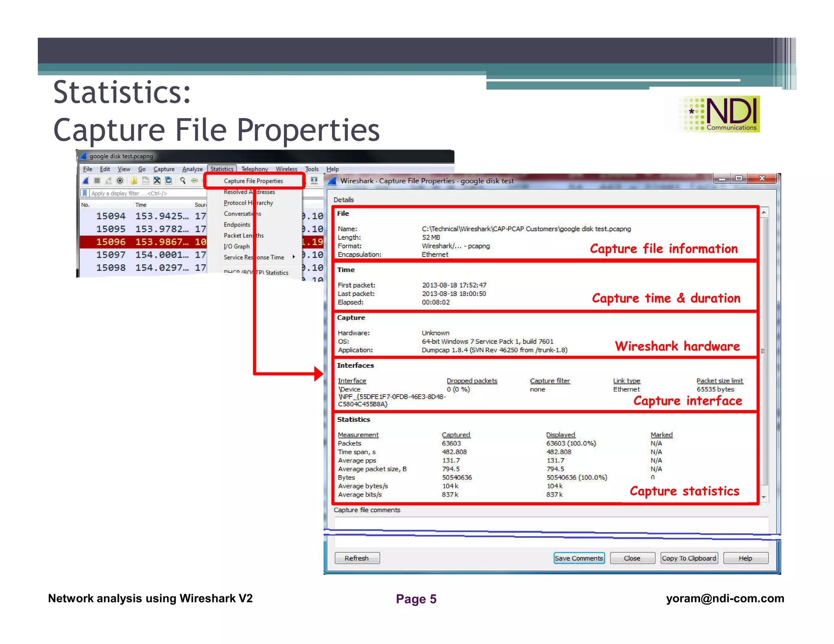This screenshot has width=834, height=644.
Task: Expand Service Response Time submenu arrow
Action: [x=294, y=257]
